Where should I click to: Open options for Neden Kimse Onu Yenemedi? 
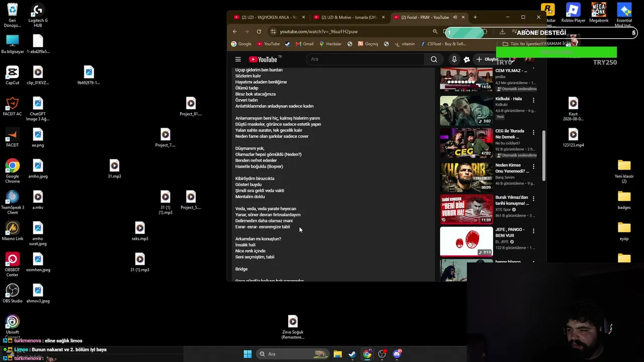(533, 166)
